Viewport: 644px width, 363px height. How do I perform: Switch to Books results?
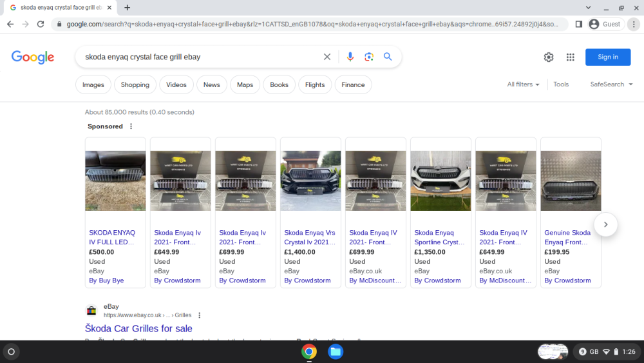click(279, 84)
